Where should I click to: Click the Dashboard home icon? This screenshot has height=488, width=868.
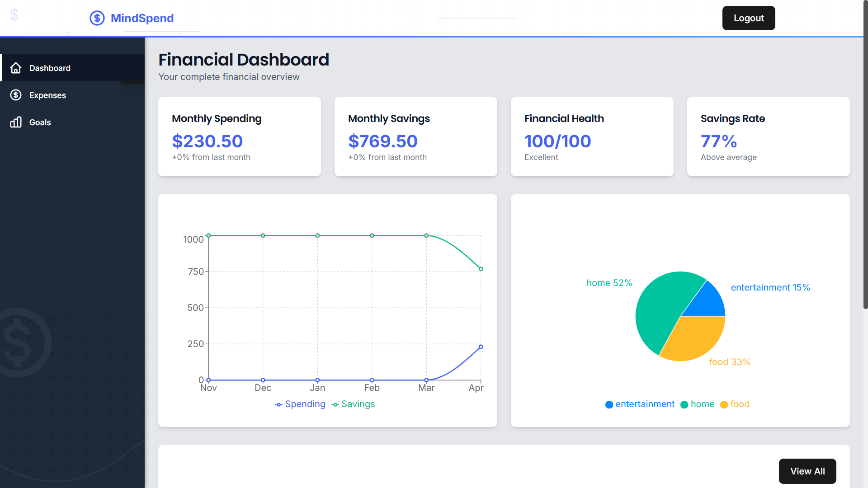click(x=16, y=68)
